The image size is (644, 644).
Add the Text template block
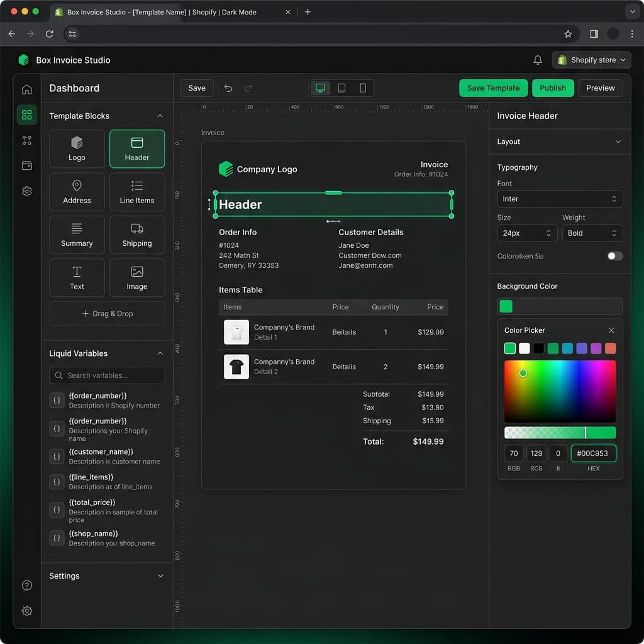tap(77, 277)
